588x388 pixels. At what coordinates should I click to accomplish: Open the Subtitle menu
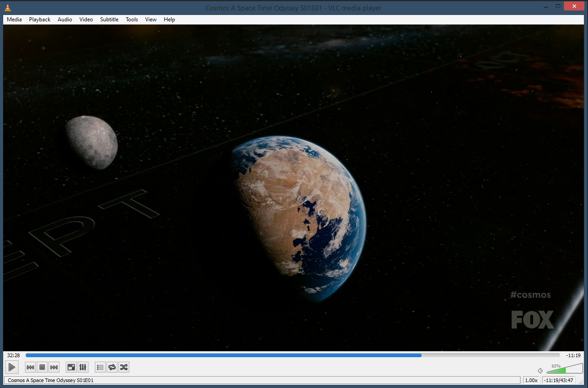coord(109,20)
